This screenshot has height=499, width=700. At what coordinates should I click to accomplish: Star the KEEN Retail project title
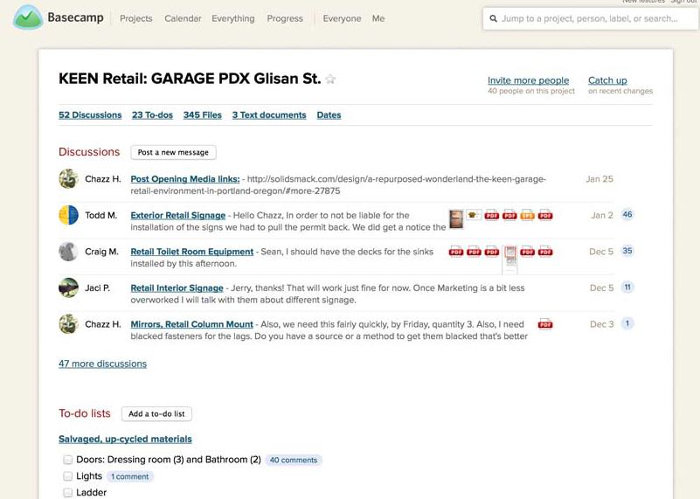(331, 80)
